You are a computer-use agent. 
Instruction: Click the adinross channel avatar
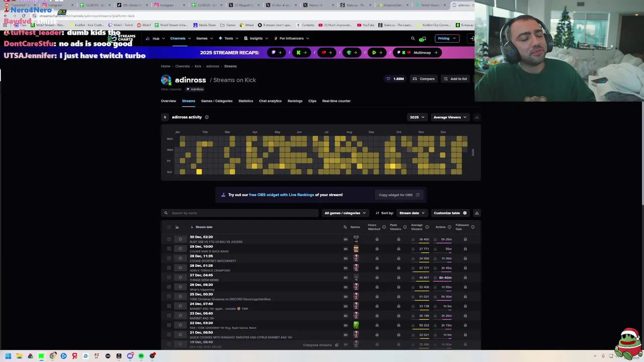(166, 80)
